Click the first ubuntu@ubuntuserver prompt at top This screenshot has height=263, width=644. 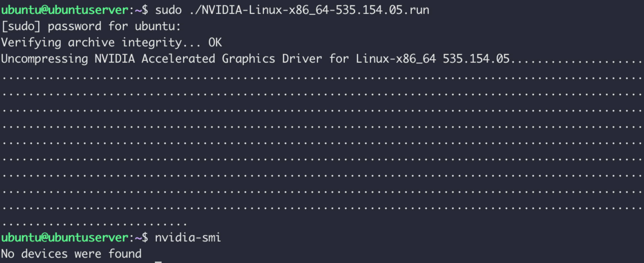click(65, 10)
